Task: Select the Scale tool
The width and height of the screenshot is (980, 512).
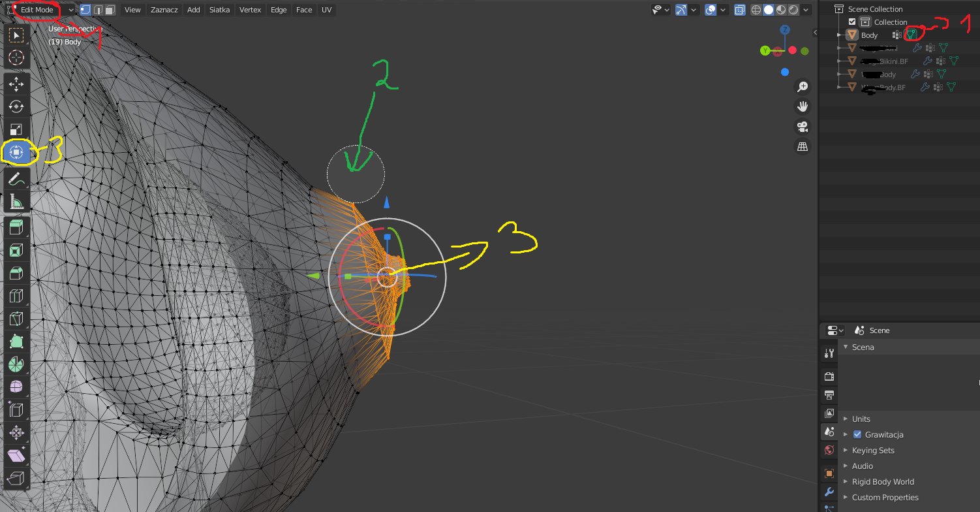Action: (16, 129)
